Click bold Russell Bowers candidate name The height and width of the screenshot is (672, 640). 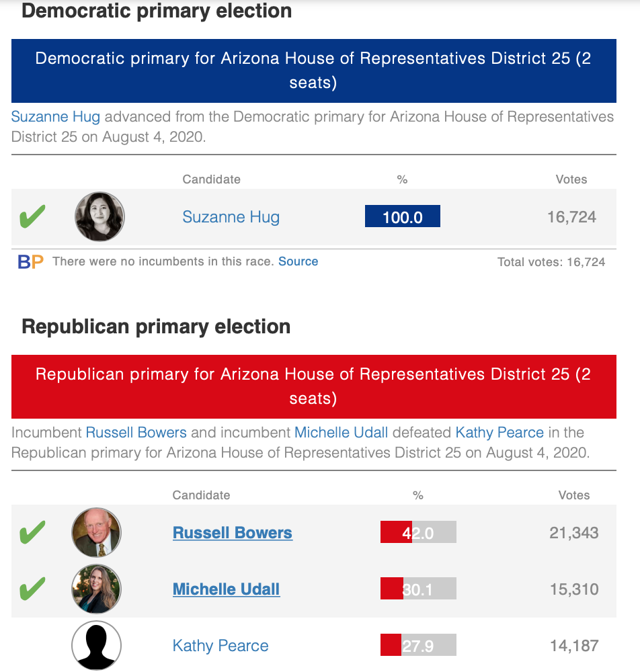233,533
